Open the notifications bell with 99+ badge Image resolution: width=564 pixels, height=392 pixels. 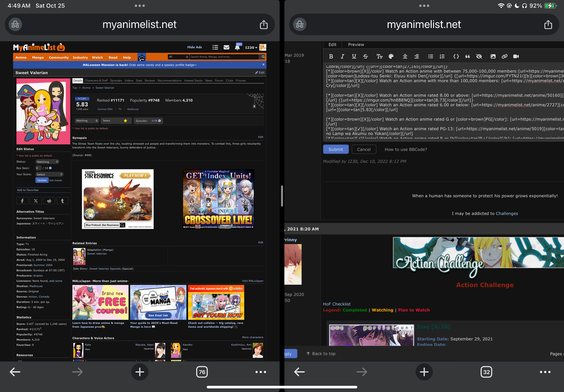tap(237, 47)
